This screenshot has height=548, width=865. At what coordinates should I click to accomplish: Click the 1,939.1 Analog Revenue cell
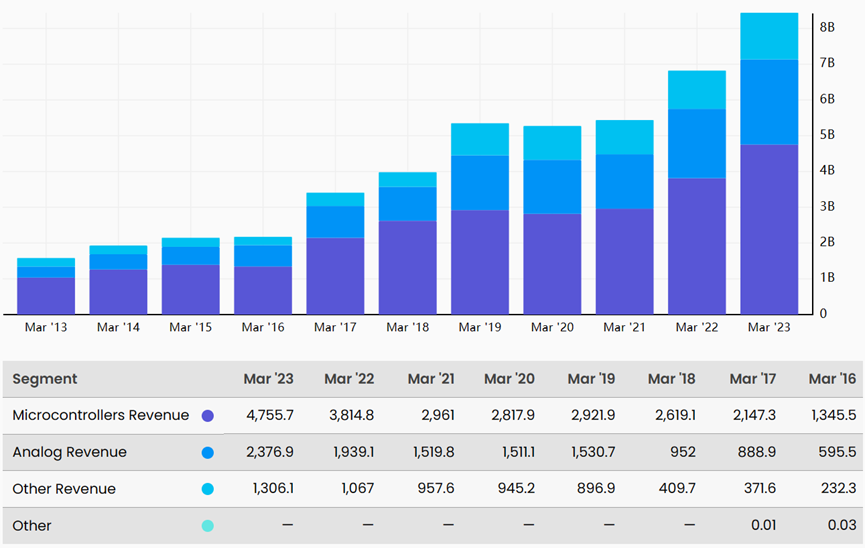(x=353, y=452)
